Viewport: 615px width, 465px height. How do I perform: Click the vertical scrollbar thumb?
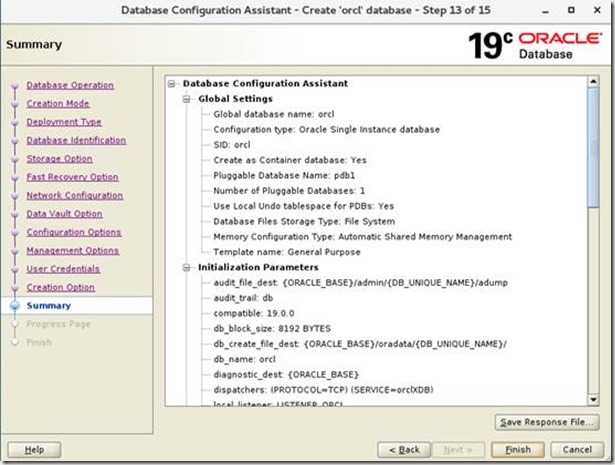point(593,147)
